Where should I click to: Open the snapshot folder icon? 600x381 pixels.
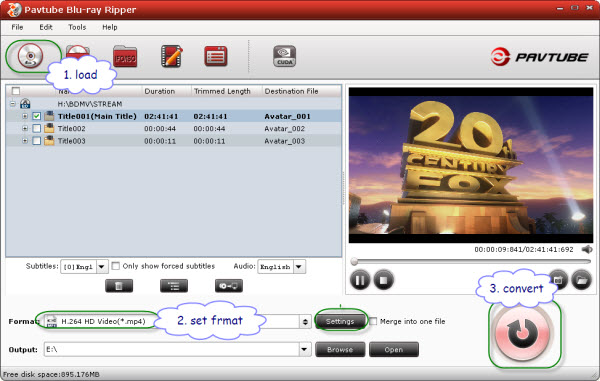pyautogui.click(x=582, y=280)
